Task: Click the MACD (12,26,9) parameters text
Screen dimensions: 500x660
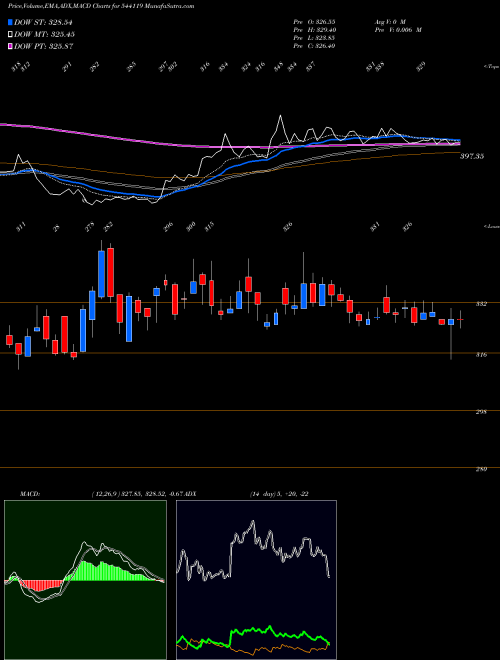Action: (137, 494)
